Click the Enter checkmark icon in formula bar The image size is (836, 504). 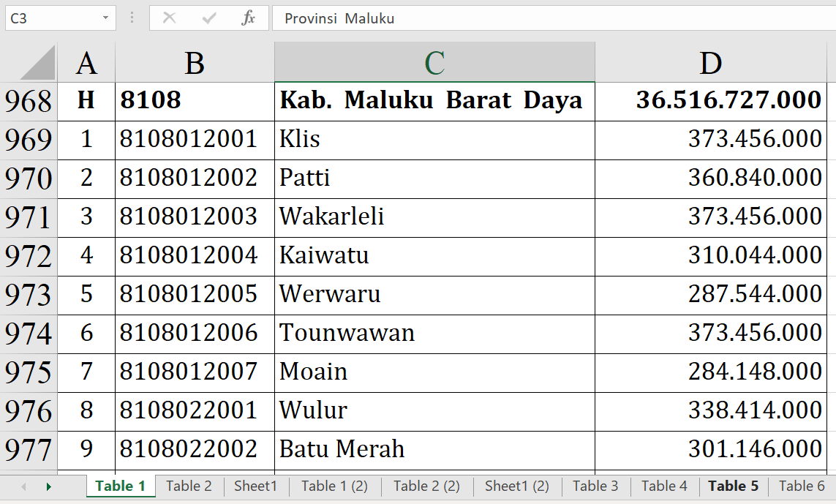[209, 18]
